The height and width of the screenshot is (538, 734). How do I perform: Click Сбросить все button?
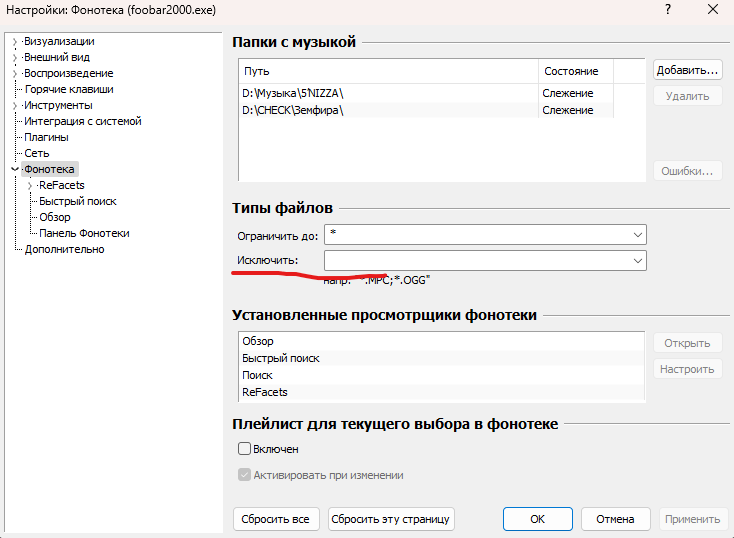[x=276, y=519]
